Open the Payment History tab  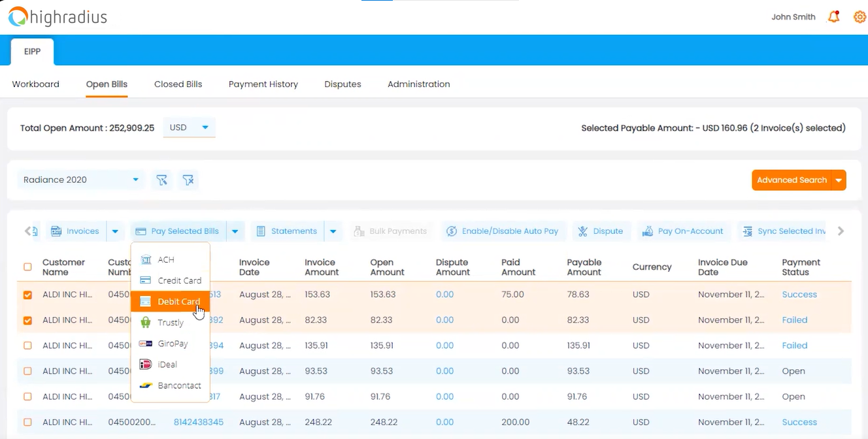click(263, 84)
